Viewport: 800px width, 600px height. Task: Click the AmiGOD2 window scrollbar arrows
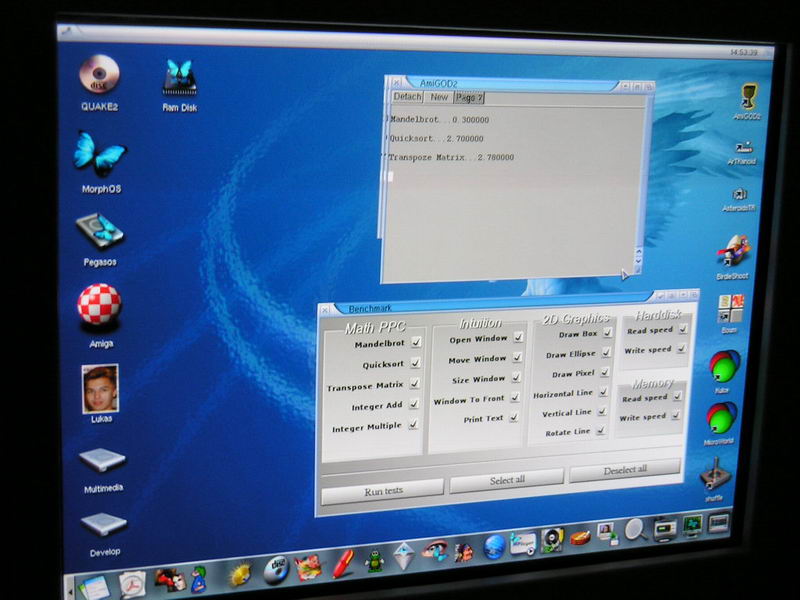(638, 258)
